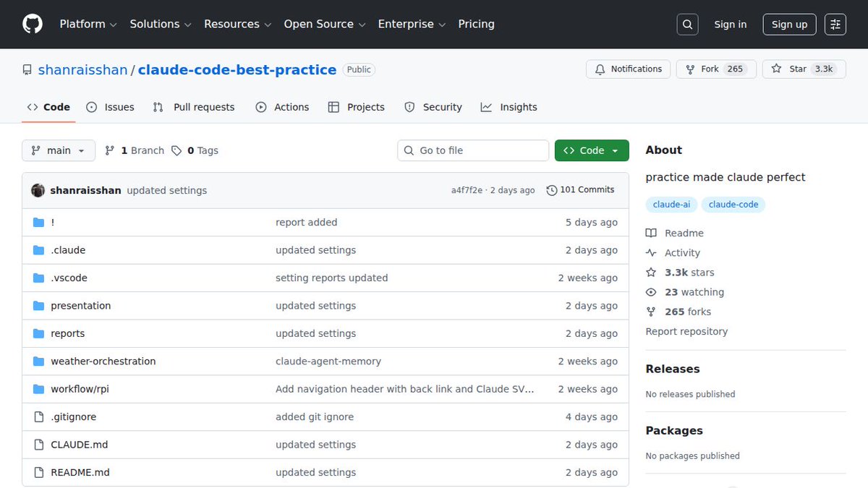This screenshot has height=488, width=868.
Task: Open the Packages heading link
Action: click(x=674, y=430)
